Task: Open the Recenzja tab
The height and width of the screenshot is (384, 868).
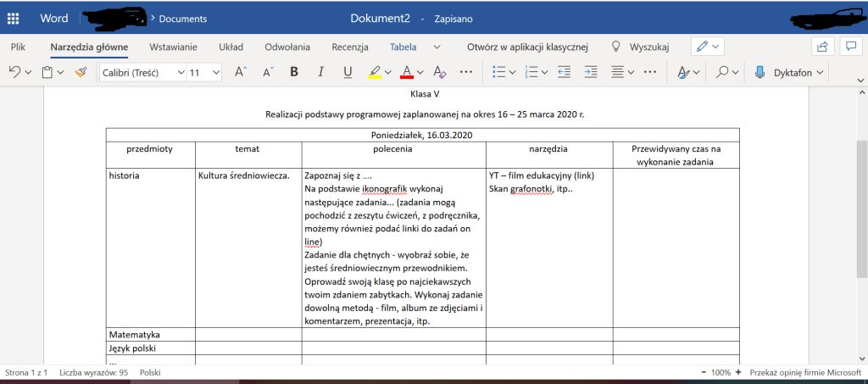Action: coord(350,47)
